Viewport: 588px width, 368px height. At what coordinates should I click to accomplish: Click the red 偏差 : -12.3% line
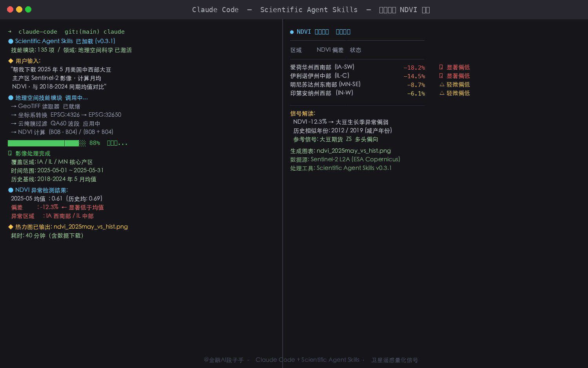(x=57, y=207)
